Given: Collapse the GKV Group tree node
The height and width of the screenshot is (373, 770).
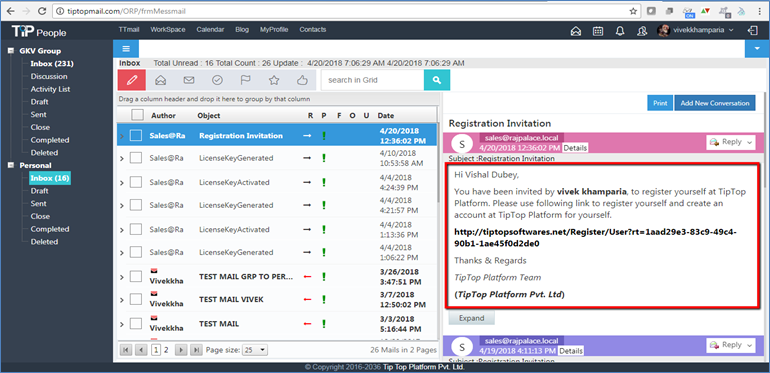Looking at the screenshot, I should tap(11, 51).
